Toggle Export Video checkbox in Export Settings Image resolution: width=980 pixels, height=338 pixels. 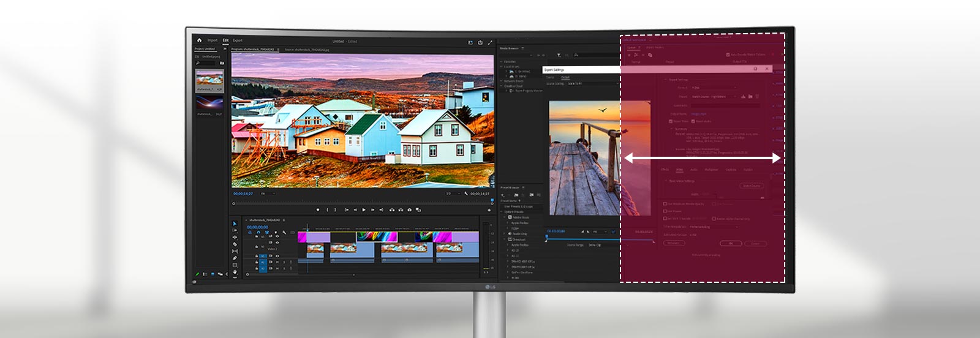[x=671, y=121]
